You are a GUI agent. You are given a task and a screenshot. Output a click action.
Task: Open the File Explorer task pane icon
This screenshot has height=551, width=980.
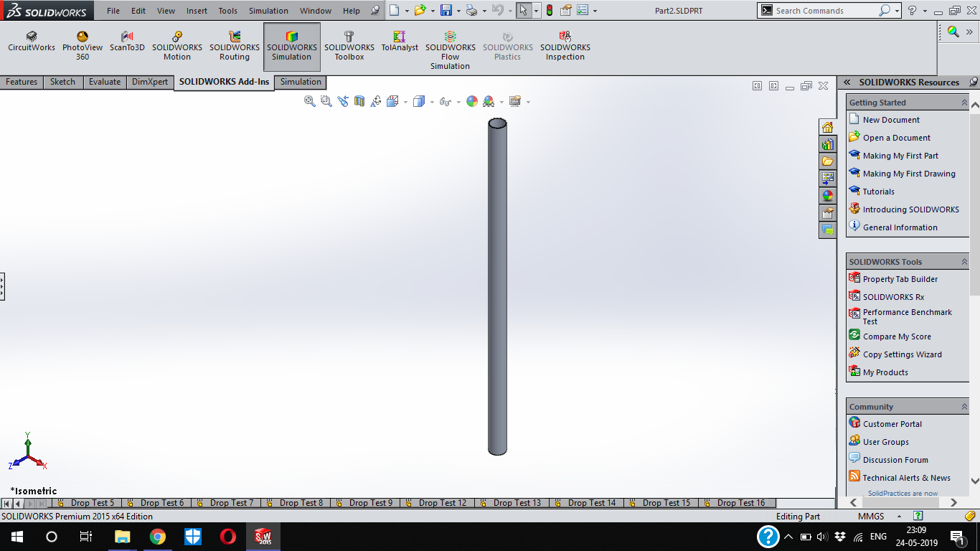pos(827,161)
